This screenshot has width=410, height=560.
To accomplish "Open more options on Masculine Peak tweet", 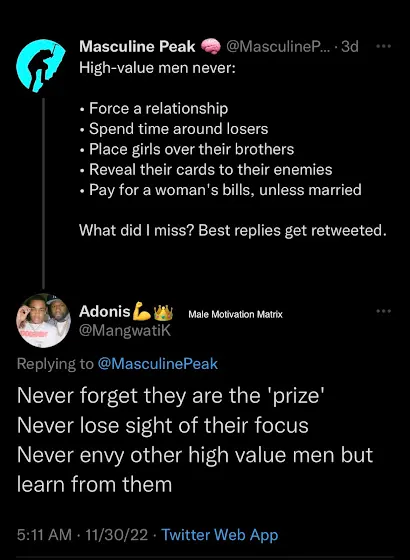I will 384,46.
